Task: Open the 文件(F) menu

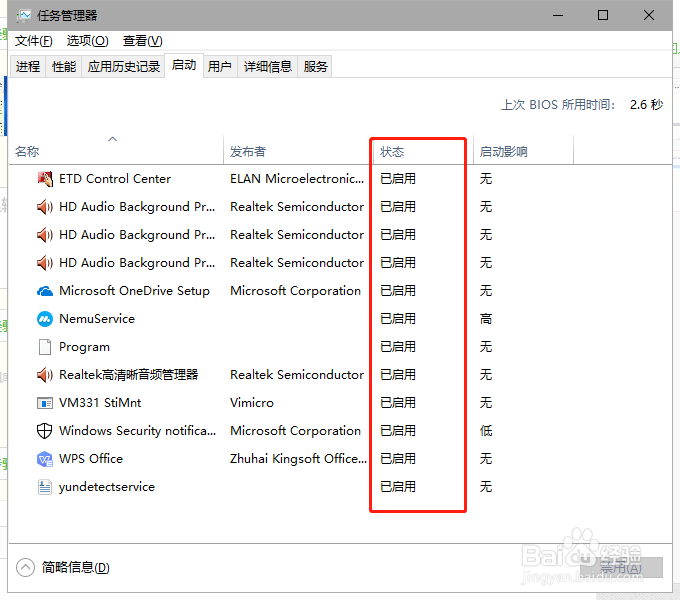Action: tap(33, 41)
